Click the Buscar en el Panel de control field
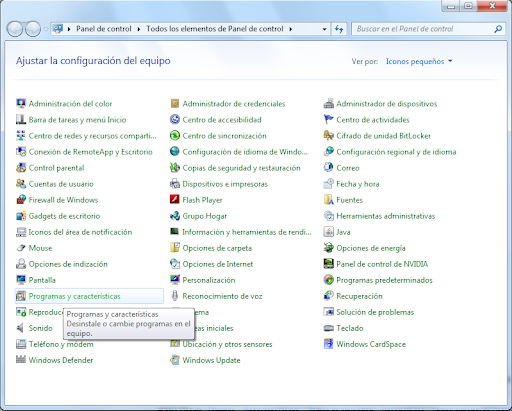512x411 pixels. 428,29
